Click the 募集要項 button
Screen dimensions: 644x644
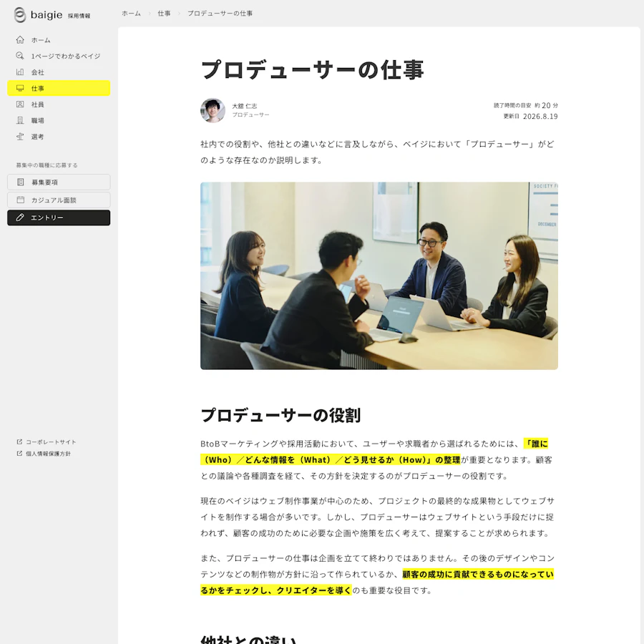point(59,182)
